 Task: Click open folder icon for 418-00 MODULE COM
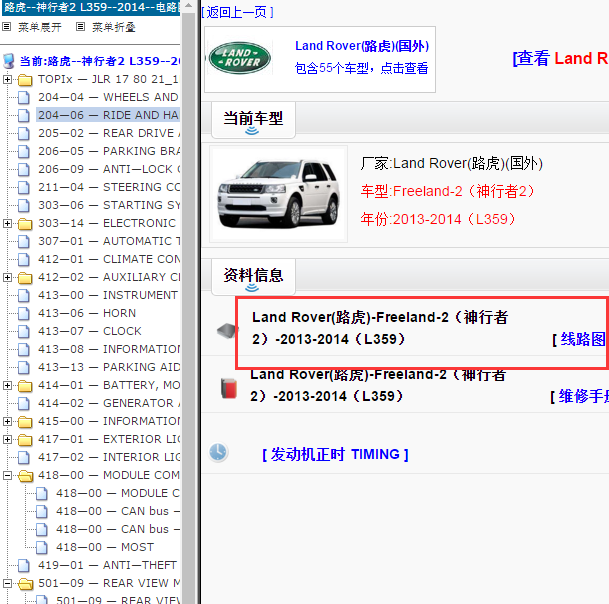coord(26,475)
